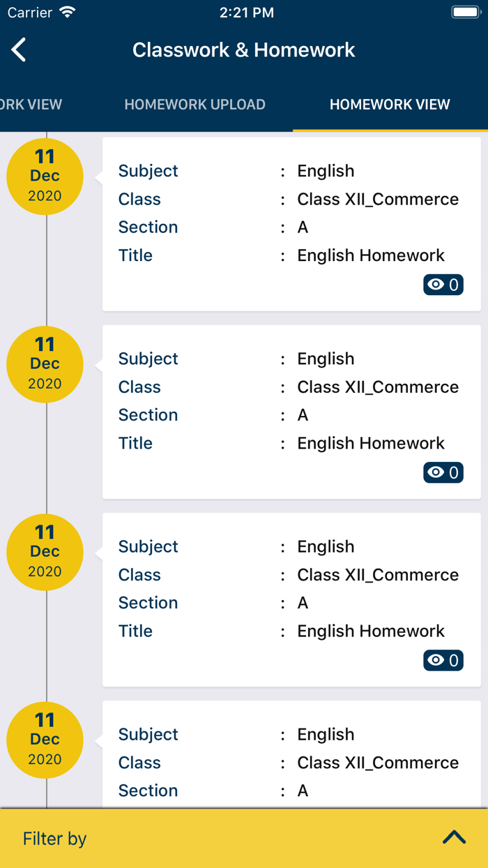Viewport: 488px width, 868px height.
Task: Tap the third 11 Dec 2020 date circle
Action: click(45, 552)
